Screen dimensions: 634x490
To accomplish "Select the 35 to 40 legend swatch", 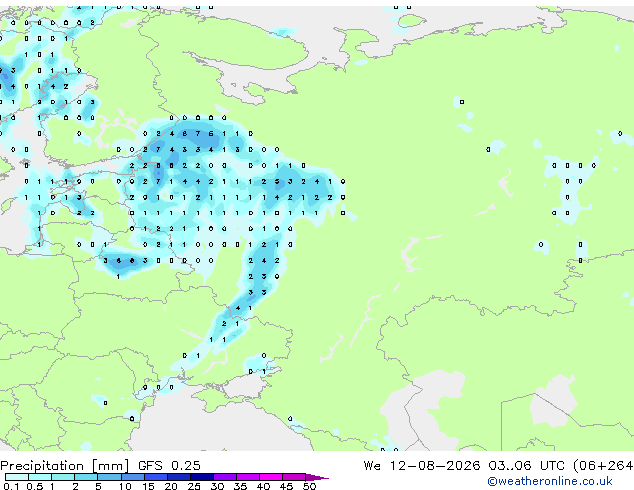I will (x=247, y=477).
